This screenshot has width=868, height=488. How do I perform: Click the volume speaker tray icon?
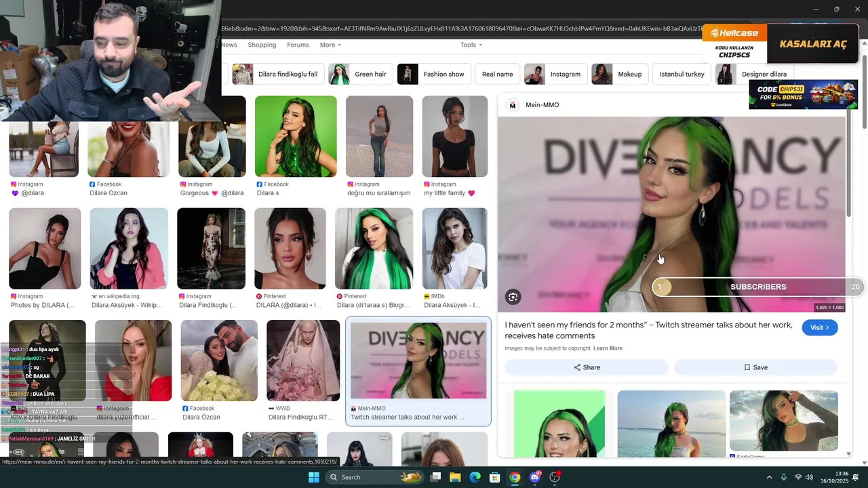tap(809, 477)
